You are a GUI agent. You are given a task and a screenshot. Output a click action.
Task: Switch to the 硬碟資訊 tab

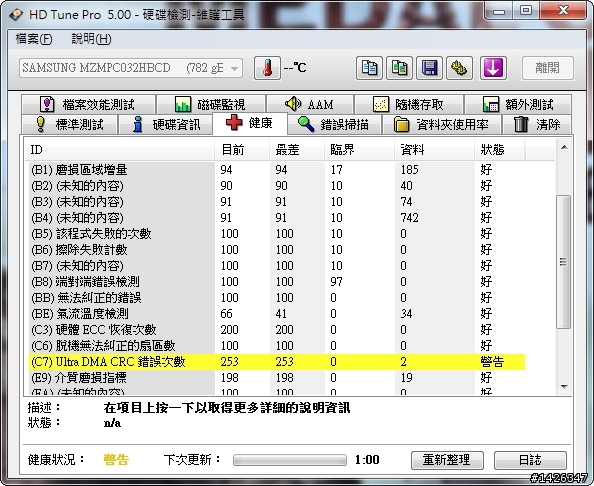[166, 124]
